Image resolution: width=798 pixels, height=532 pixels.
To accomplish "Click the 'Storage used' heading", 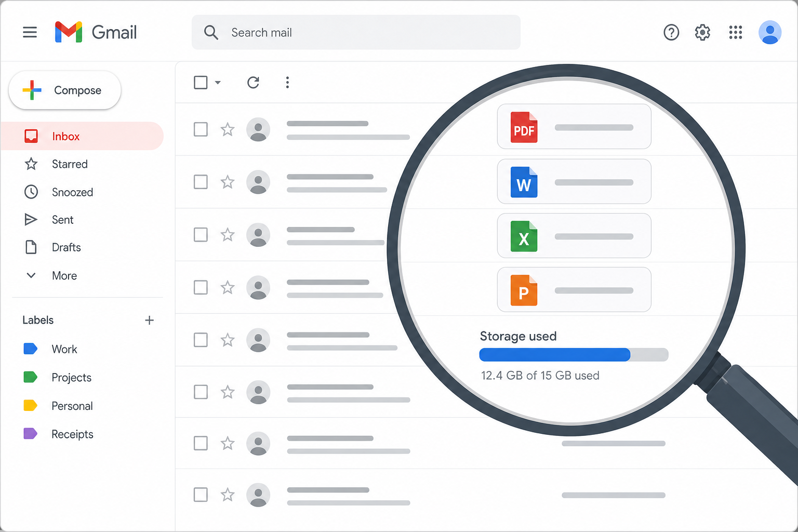I will (x=518, y=336).
